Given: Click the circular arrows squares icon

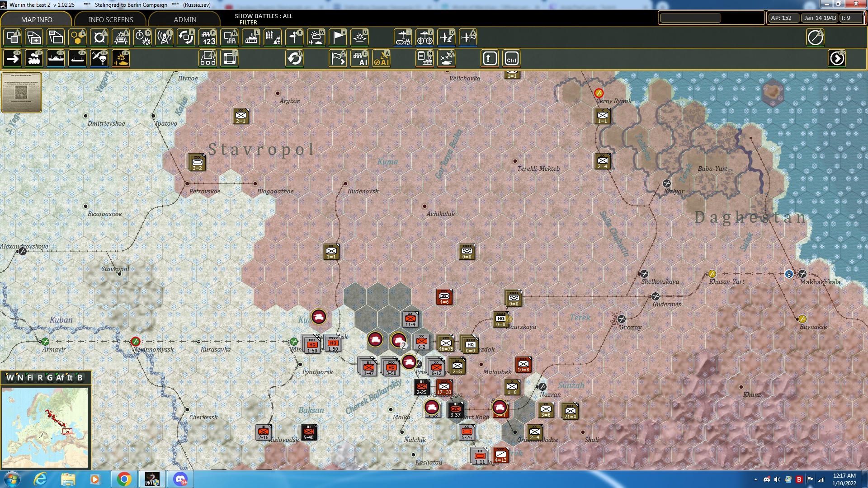Looking at the screenshot, I should coord(186,38).
